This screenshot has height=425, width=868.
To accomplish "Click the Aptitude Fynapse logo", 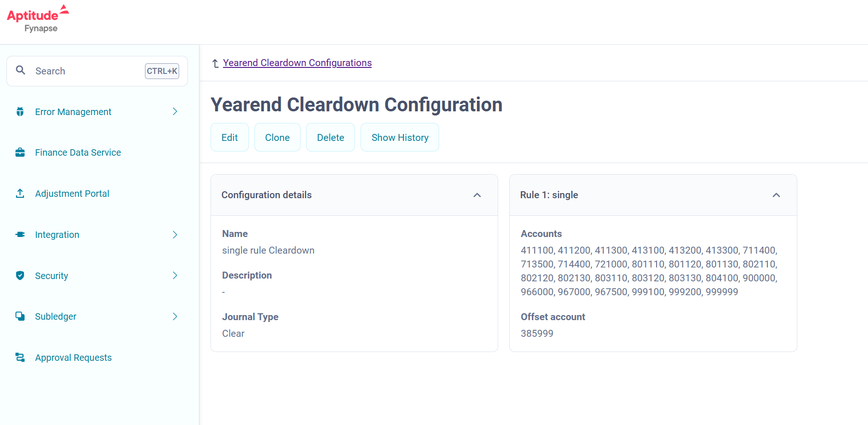I will (38, 19).
